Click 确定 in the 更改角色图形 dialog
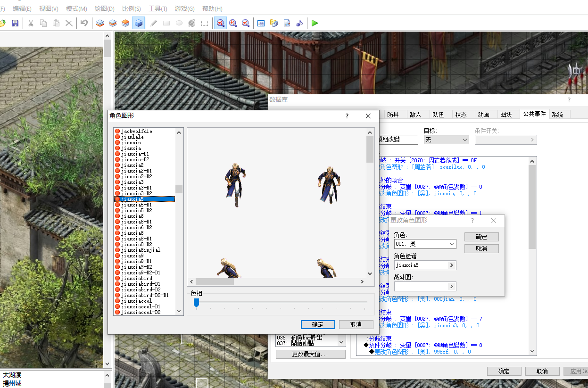Screen dimensions: 588x388 (481, 237)
